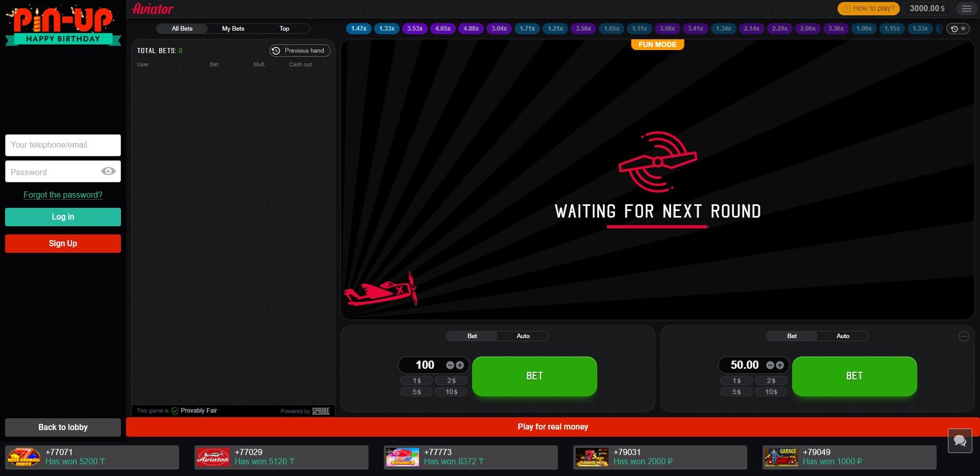Switch to the All Bets tab

coord(182,29)
